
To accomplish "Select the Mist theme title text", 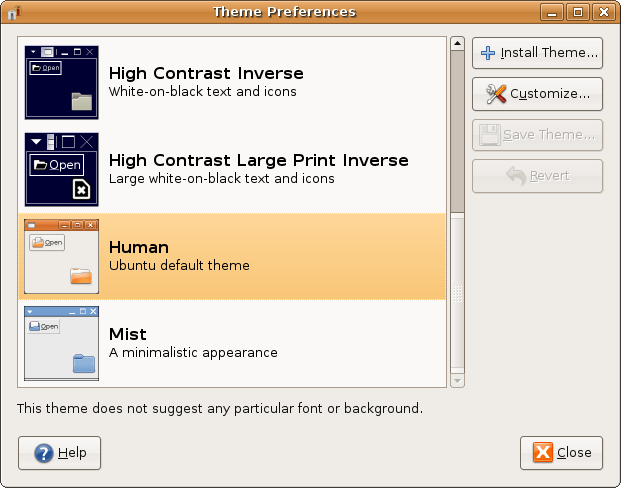I will 128,334.
